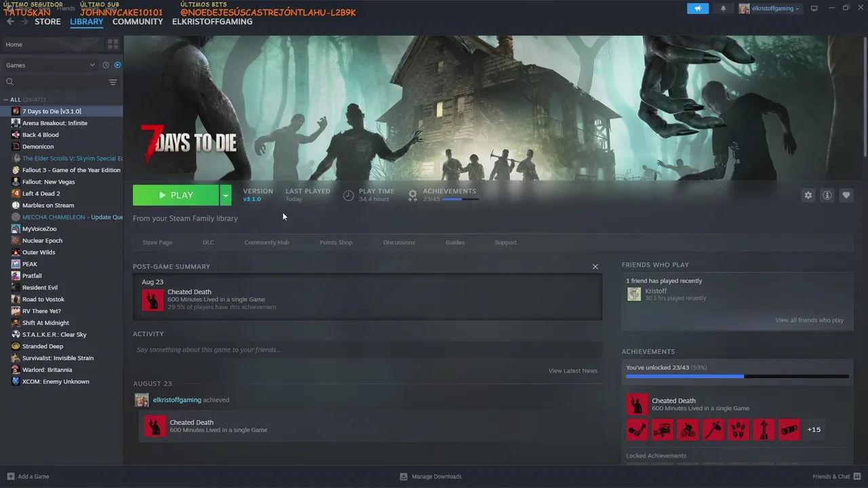868x488 pixels.
Task: Toggle the ready-to-play filter in sidebar
Action: (x=117, y=65)
